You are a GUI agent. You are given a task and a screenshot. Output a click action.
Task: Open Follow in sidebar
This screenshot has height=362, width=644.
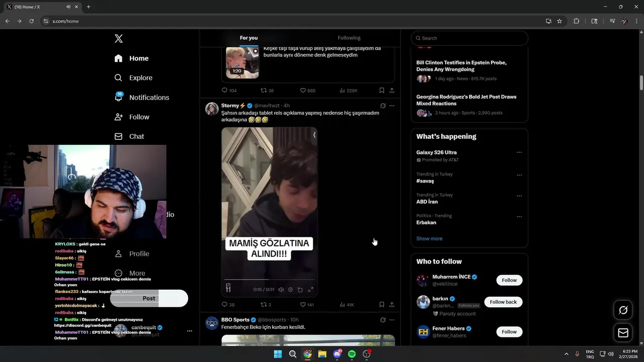(132, 117)
